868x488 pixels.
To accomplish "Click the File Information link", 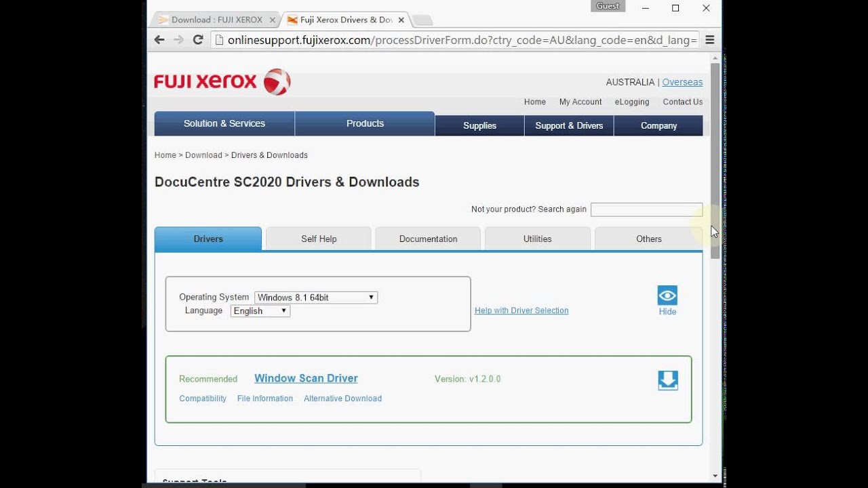I will click(265, 399).
